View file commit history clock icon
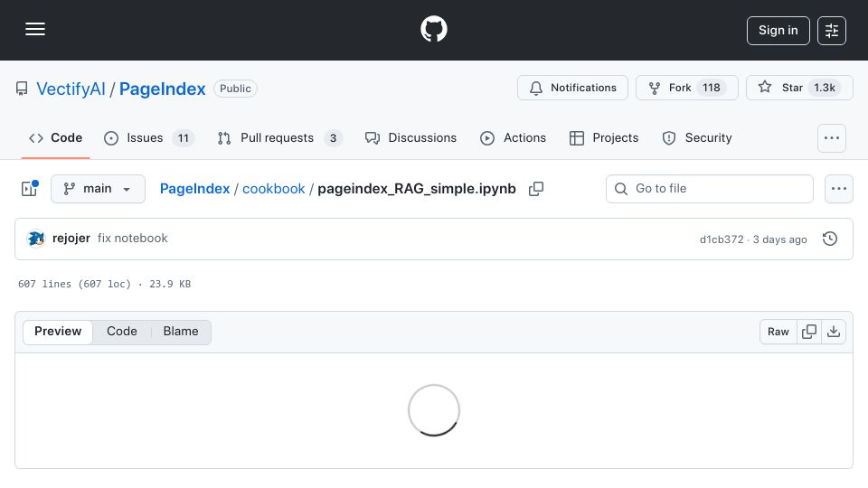Screen dimensions: 868x488 click(830, 239)
